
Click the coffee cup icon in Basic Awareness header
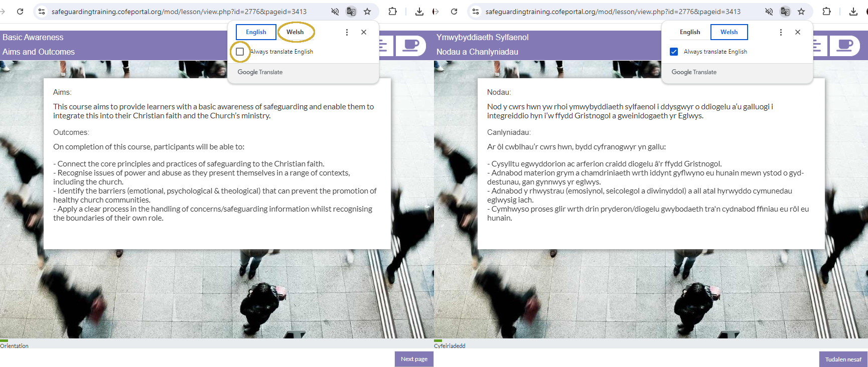pos(411,46)
